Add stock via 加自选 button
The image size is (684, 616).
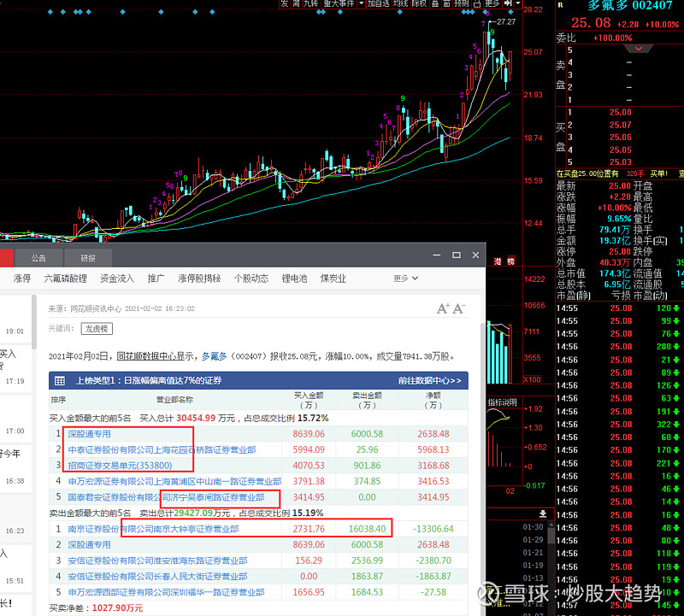pyautogui.click(x=379, y=3)
